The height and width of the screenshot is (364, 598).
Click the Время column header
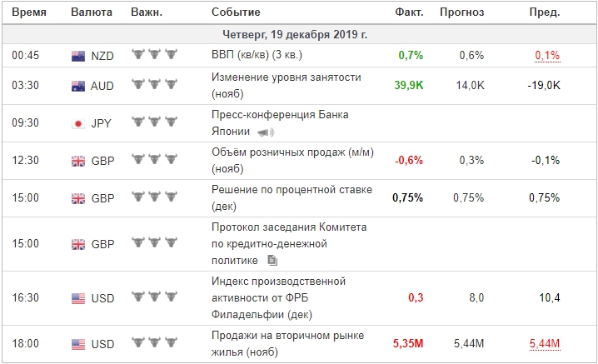(x=29, y=13)
